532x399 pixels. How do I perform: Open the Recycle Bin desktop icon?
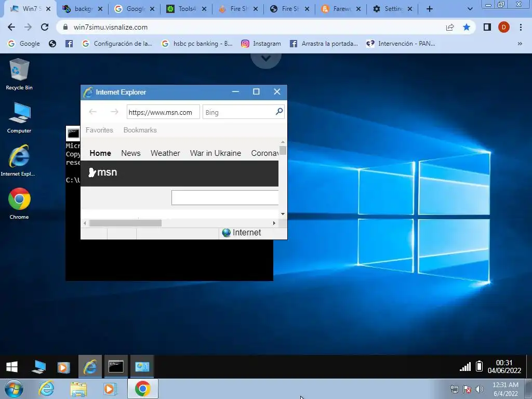(19, 74)
